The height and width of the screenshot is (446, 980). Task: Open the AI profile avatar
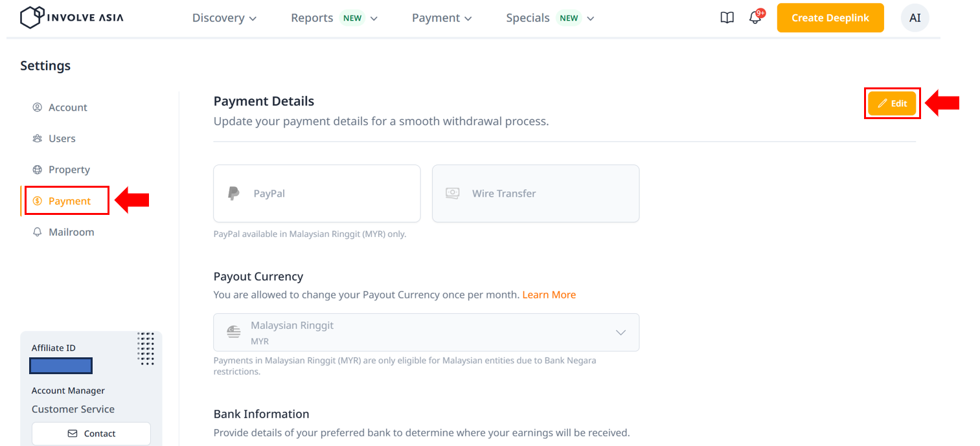tap(915, 18)
